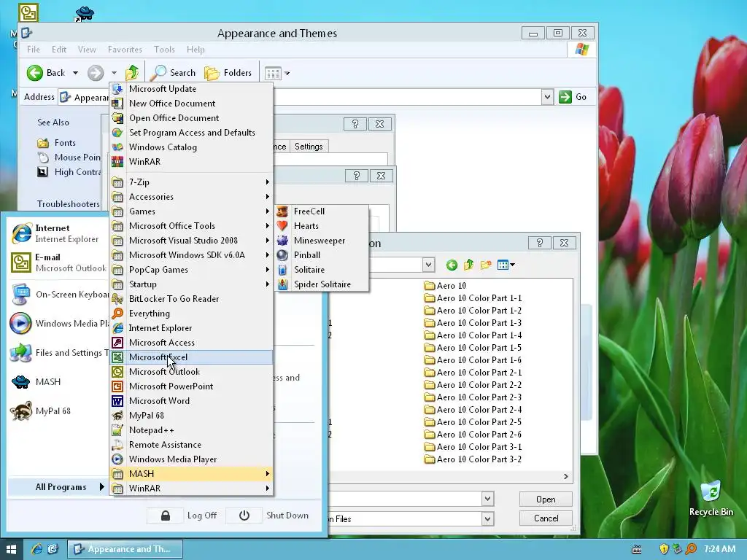
Task: Open the Files of type dropdown
Action: (x=487, y=518)
